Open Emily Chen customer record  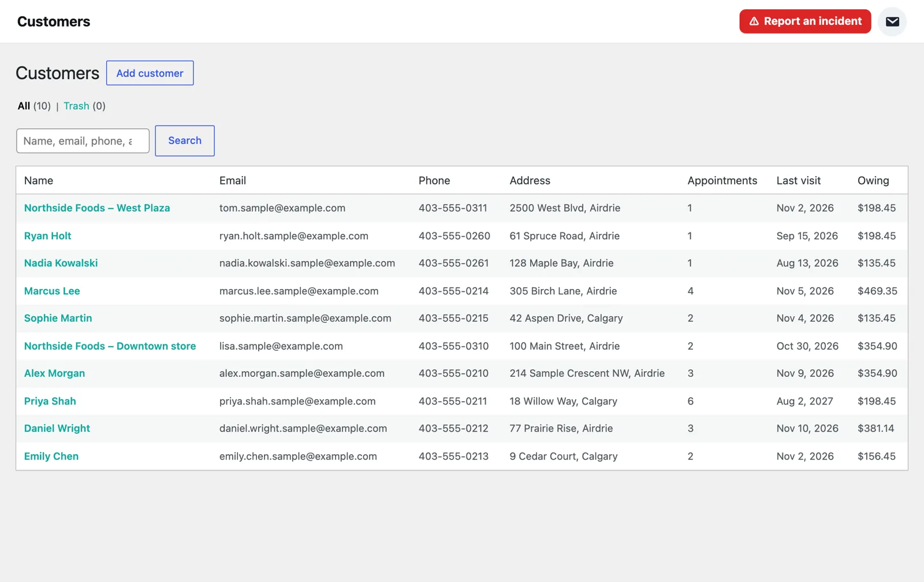(x=51, y=456)
